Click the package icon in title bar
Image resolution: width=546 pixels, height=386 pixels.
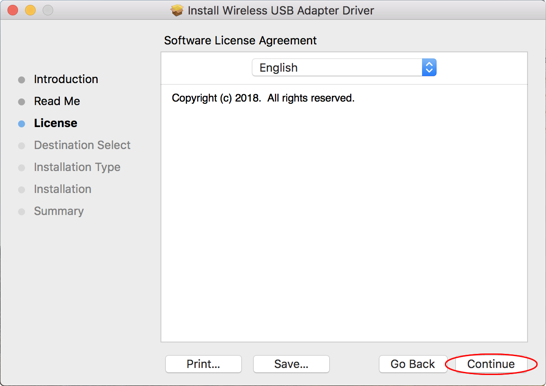coord(177,10)
